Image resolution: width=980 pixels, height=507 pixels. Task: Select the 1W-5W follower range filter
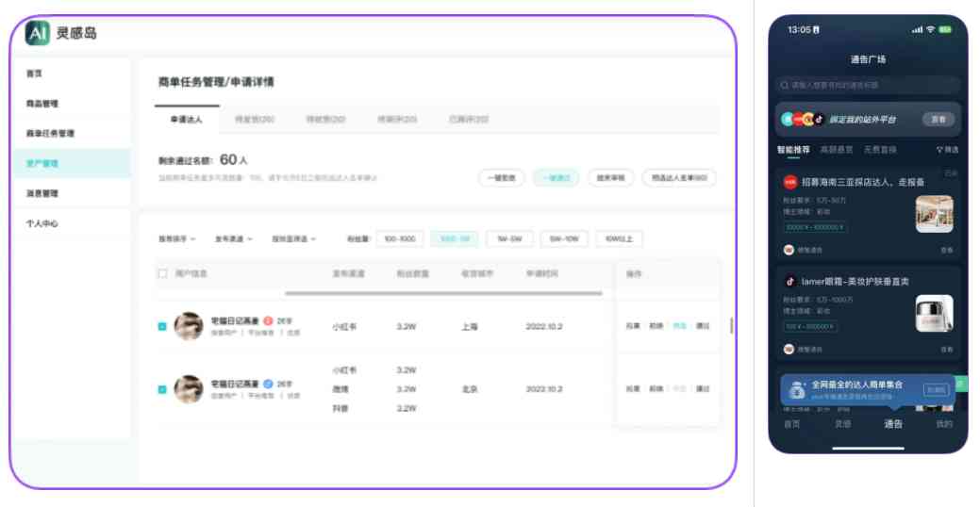[x=510, y=239]
